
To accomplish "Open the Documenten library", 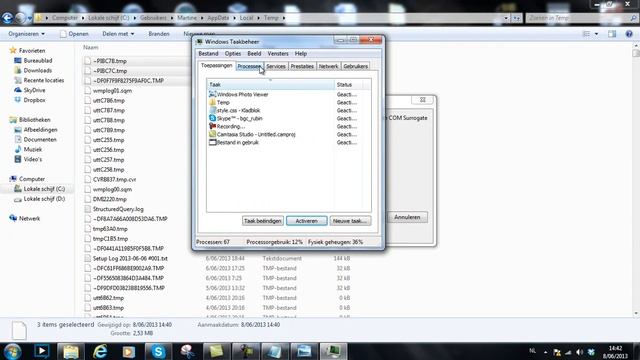I will (35, 140).
